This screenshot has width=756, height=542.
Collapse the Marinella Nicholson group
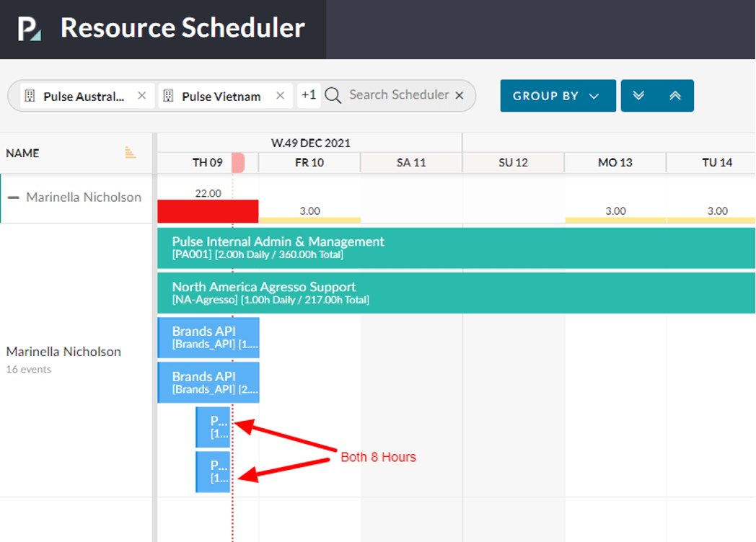pyautogui.click(x=14, y=197)
